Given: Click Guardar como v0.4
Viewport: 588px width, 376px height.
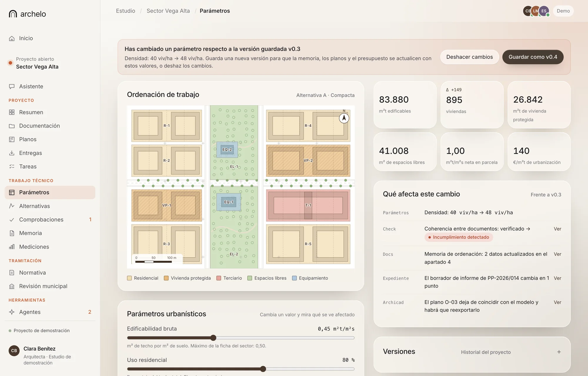Looking at the screenshot, I should (533, 57).
